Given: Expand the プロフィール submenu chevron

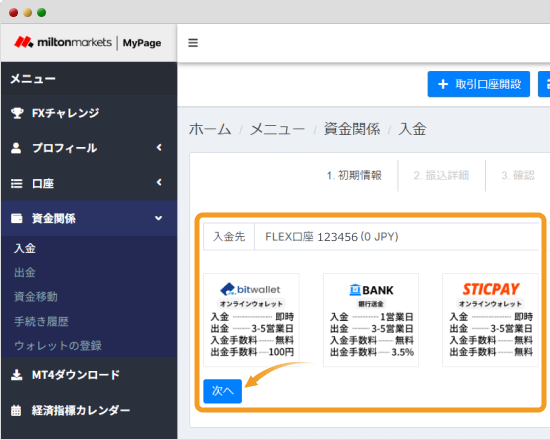Looking at the screenshot, I should point(159,148).
